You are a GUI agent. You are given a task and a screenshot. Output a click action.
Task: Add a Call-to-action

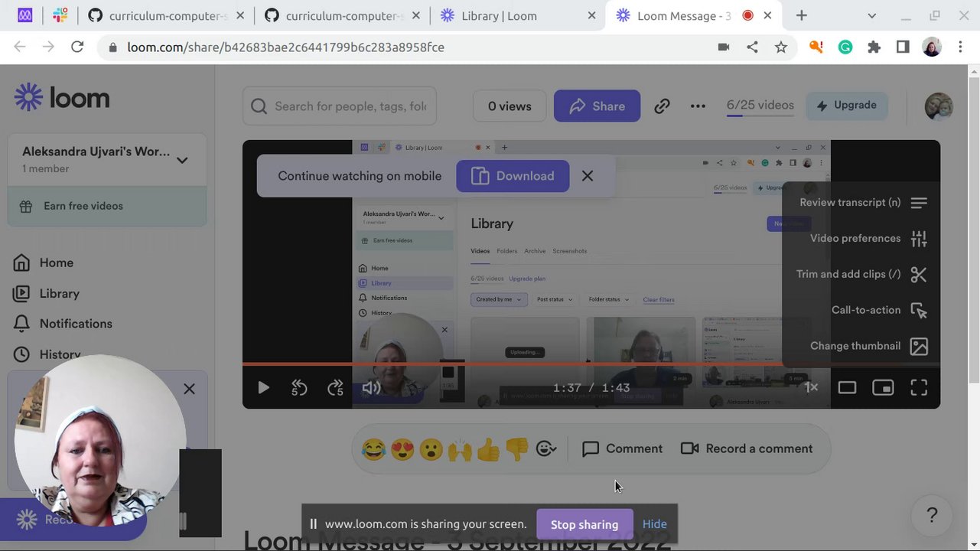pos(879,310)
